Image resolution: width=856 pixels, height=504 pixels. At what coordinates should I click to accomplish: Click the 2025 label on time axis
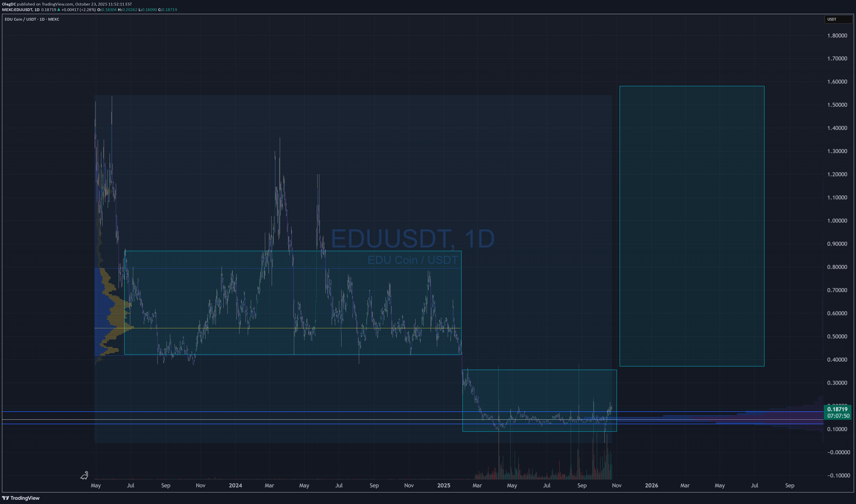[444, 485]
